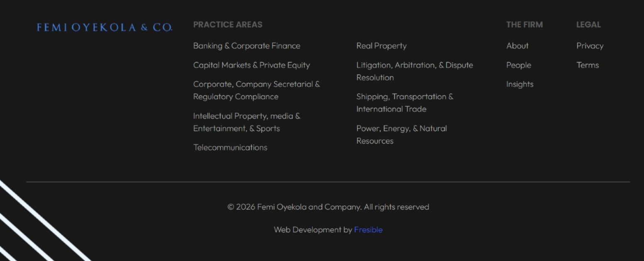Click the Femi Oyekola & Co. logo
The width and height of the screenshot is (644, 261).
point(104,27)
